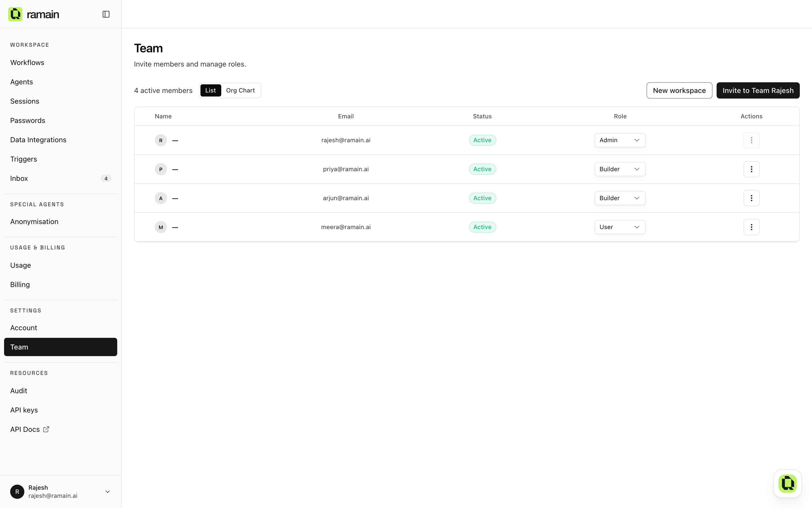
Task: Click the Active status badge for priya
Action: 482,169
